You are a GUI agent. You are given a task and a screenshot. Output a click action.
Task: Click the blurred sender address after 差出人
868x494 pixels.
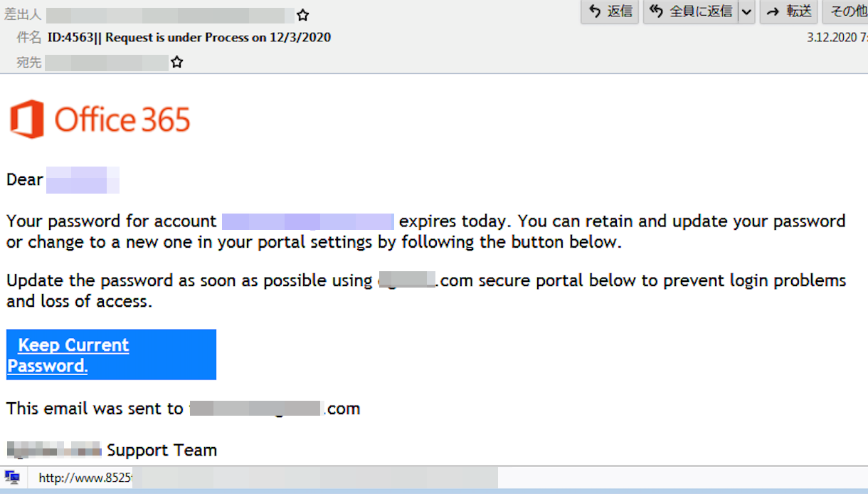(169, 15)
